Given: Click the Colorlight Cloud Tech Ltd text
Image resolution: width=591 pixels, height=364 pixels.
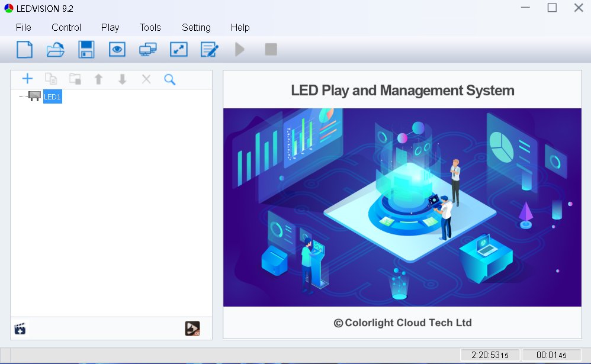Looking at the screenshot, I should click(x=403, y=323).
